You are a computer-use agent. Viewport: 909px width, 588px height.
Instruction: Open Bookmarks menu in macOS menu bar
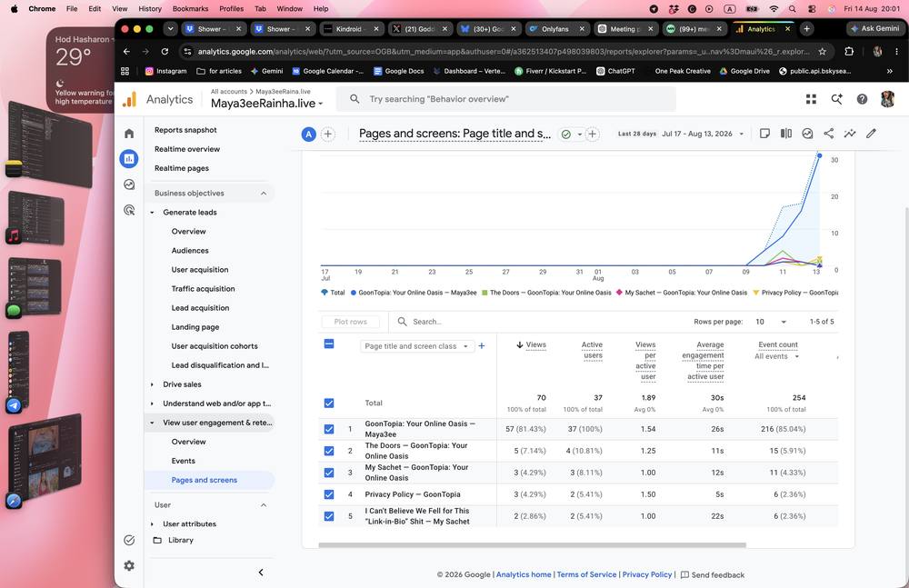[190, 9]
